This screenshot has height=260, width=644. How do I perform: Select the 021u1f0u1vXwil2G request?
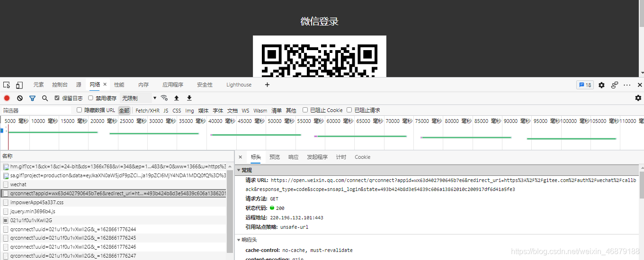coord(114,220)
